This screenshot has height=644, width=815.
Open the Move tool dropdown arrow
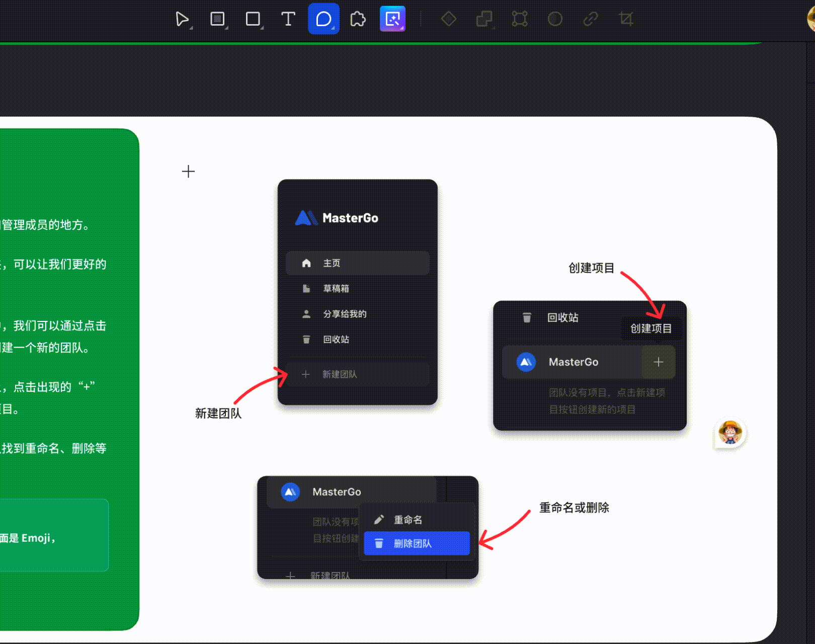(x=191, y=28)
